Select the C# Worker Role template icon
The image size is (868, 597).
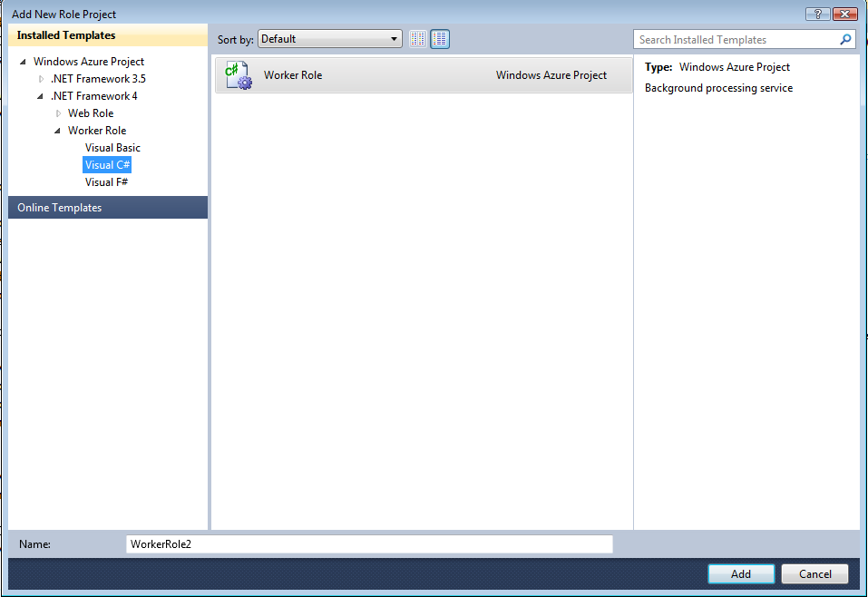pyautogui.click(x=238, y=75)
